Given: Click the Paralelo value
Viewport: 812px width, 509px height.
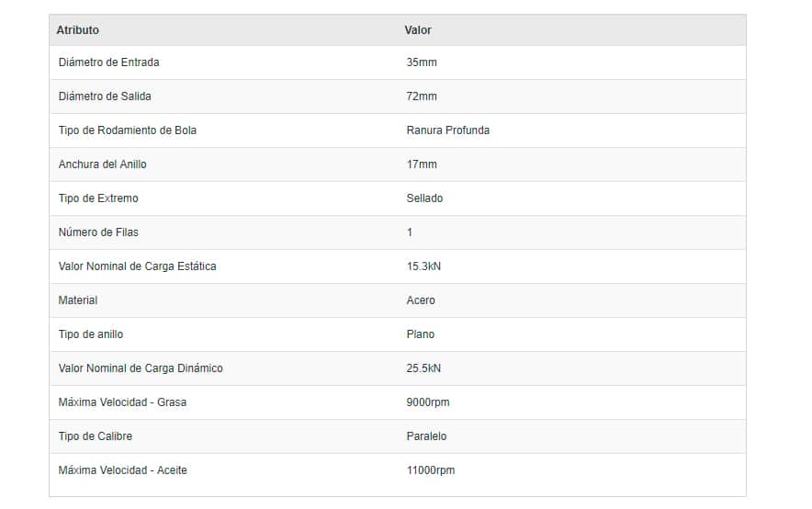Looking at the screenshot, I should click(x=426, y=436).
